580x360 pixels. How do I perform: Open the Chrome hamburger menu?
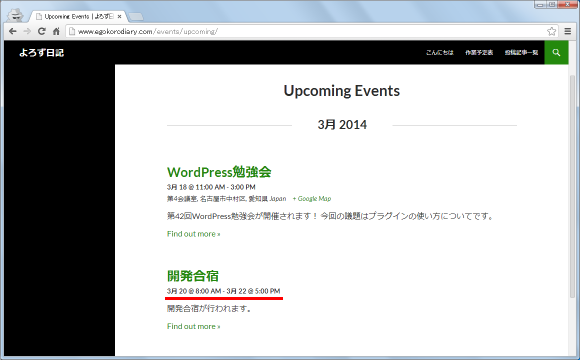pos(568,31)
